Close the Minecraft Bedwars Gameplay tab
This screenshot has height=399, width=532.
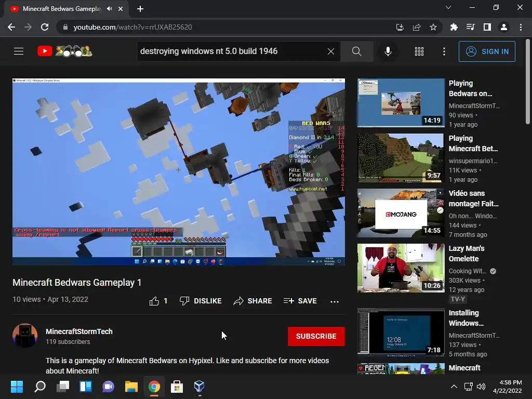coord(121,9)
